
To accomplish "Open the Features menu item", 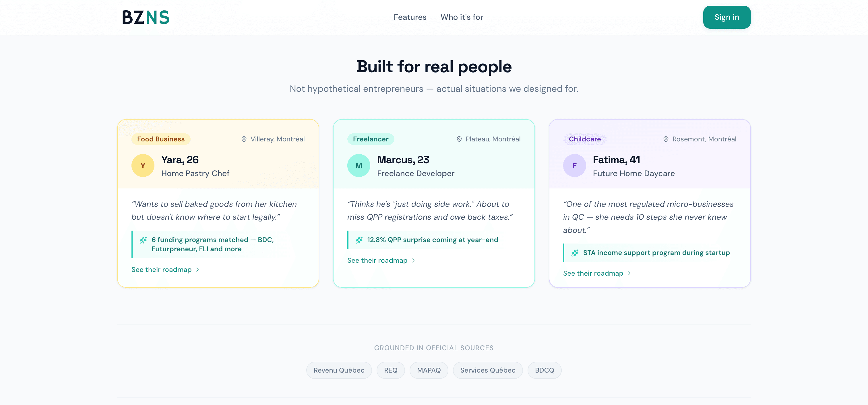I will tap(410, 17).
